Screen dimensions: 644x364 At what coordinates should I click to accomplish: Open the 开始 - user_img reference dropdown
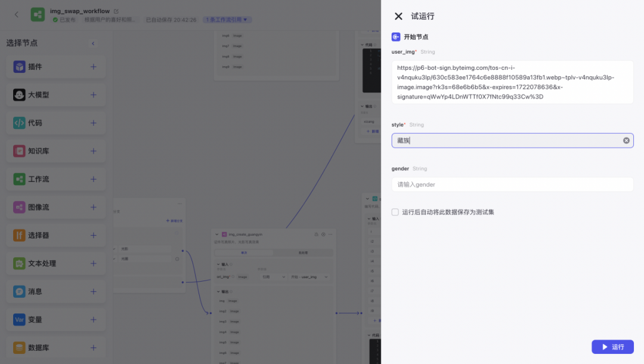pos(309,277)
